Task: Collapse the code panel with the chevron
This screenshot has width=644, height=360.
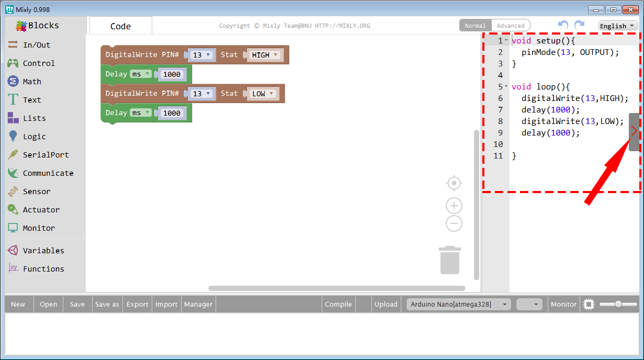Action: pyautogui.click(x=634, y=131)
